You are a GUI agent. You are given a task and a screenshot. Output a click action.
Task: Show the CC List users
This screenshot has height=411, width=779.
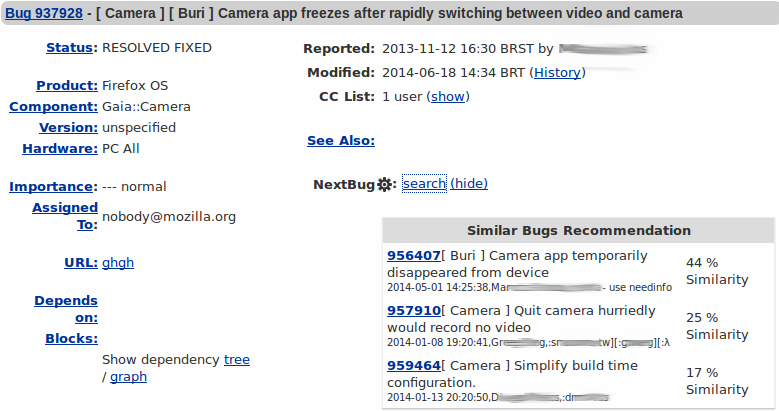[448, 96]
